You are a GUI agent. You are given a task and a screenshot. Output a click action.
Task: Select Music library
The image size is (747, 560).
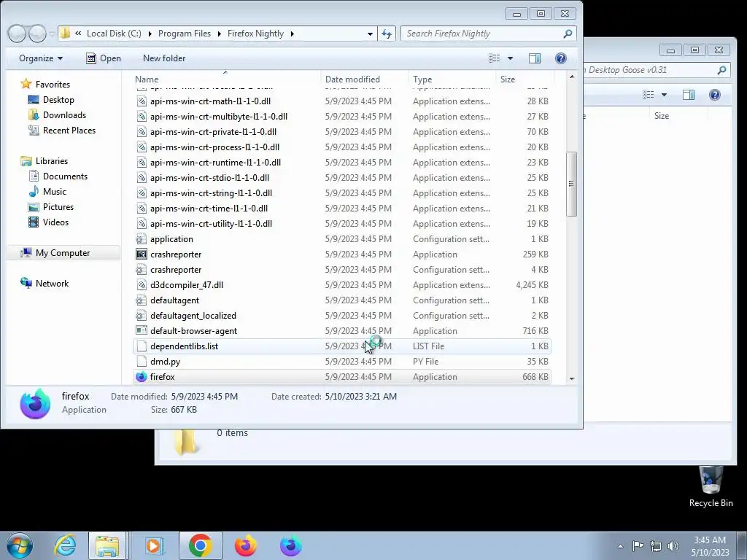click(54, 192)
